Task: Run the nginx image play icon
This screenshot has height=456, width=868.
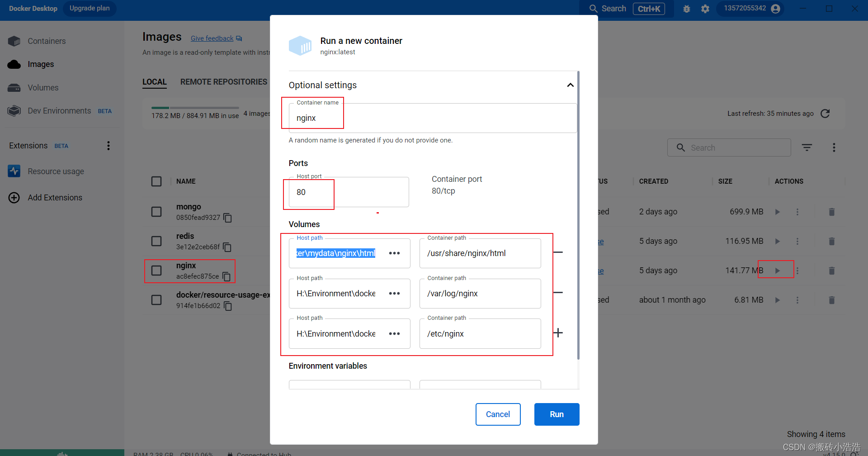Action: pyautogui.click(x=778, y=271)
